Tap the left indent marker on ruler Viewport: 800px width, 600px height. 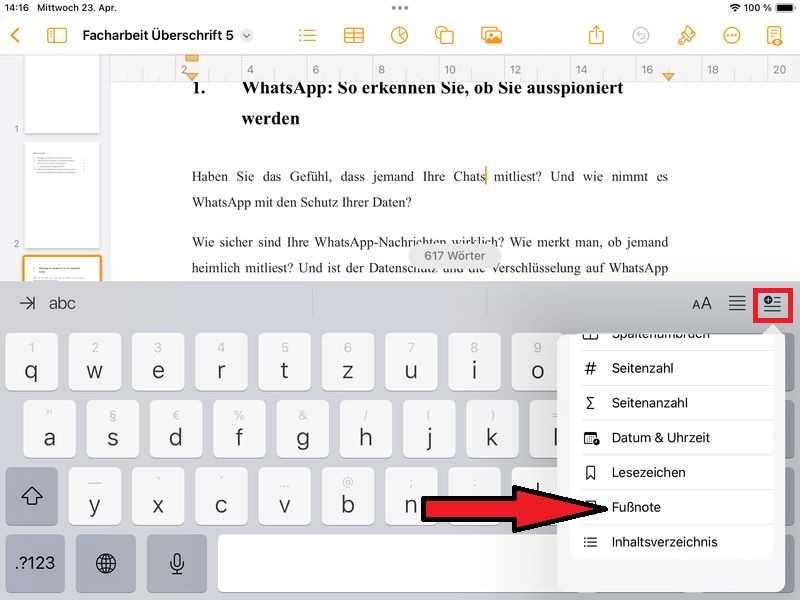[x=191, y=76]
